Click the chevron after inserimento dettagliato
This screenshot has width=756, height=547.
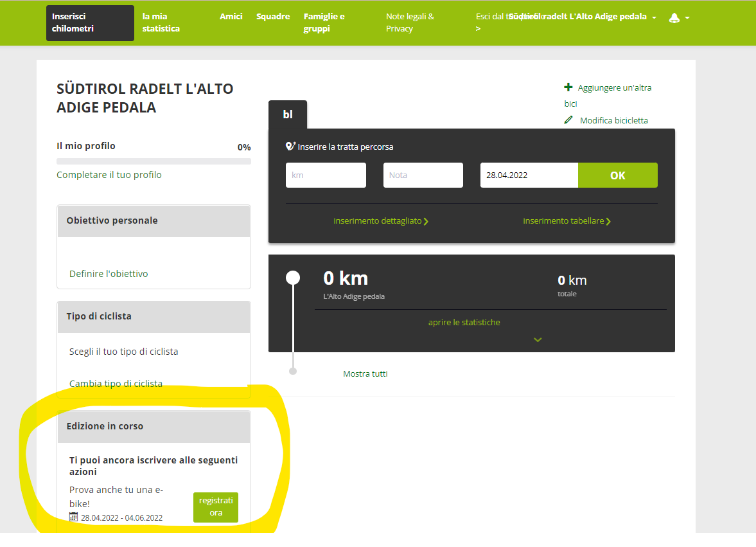coord(426,221)
